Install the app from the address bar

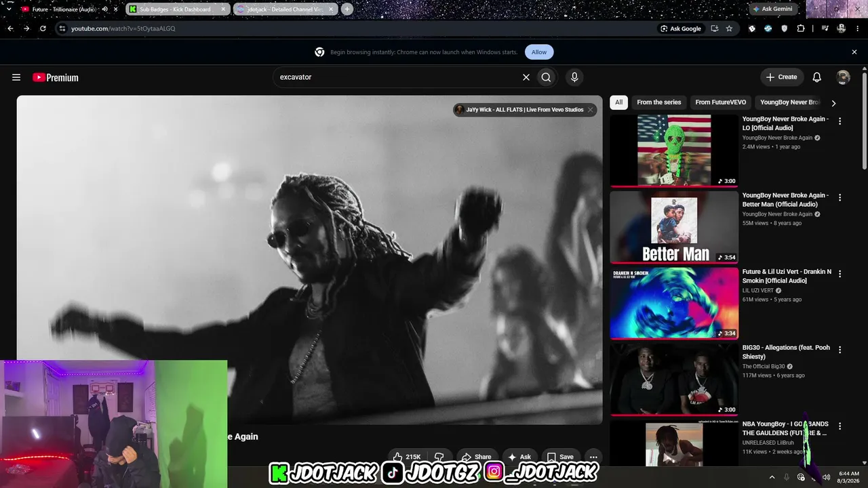(x=714, y=28)
